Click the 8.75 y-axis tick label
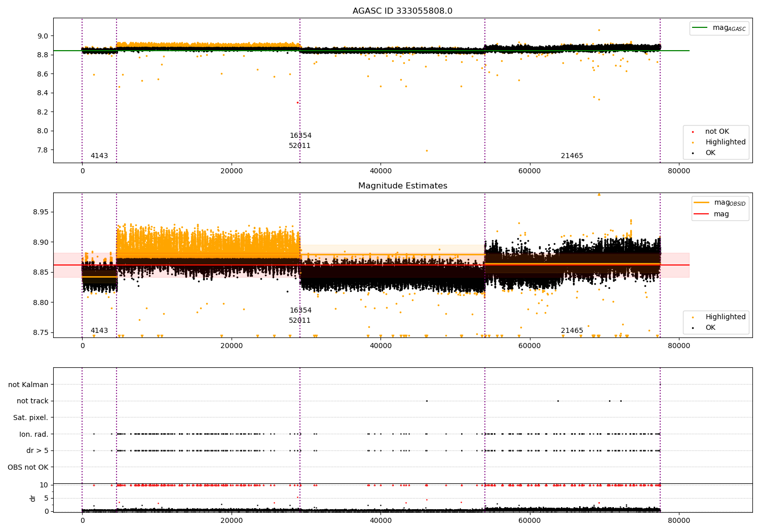This screenshot has width=760, height=532. tap(41, 332)
